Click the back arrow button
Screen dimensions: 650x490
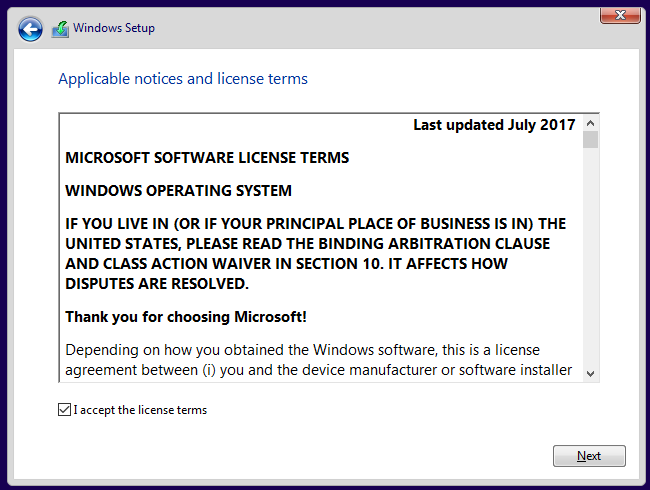tap(31, 29)
